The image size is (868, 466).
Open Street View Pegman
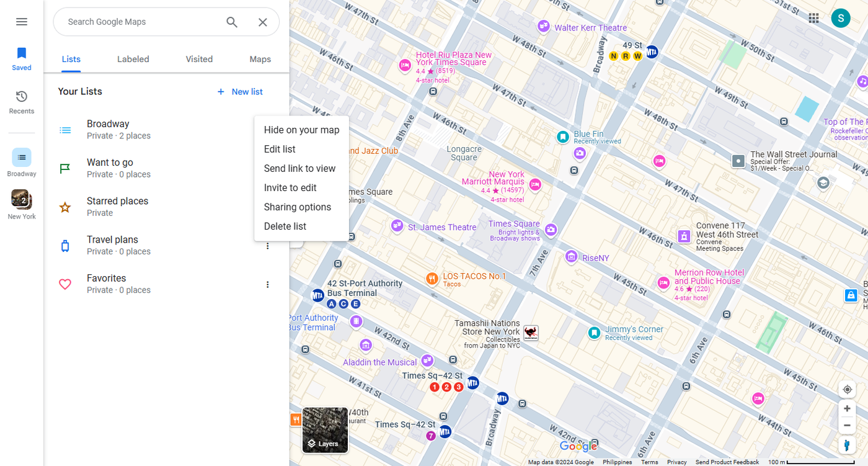click(847, 445)
